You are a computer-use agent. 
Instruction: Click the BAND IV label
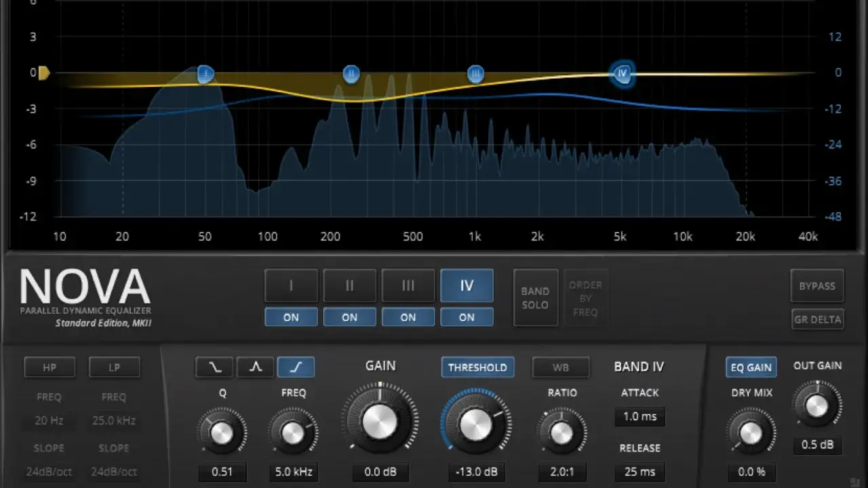[639, 367]
